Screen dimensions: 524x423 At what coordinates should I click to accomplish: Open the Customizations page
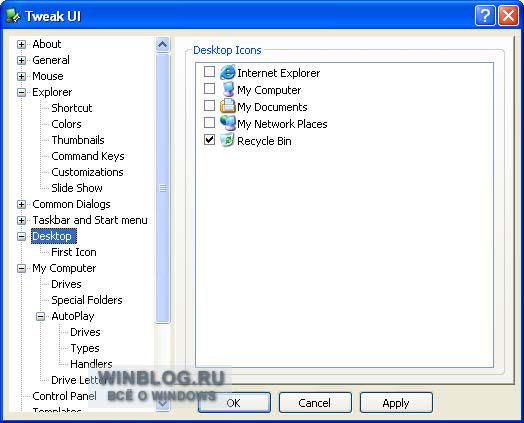click(x=88, y=172)
